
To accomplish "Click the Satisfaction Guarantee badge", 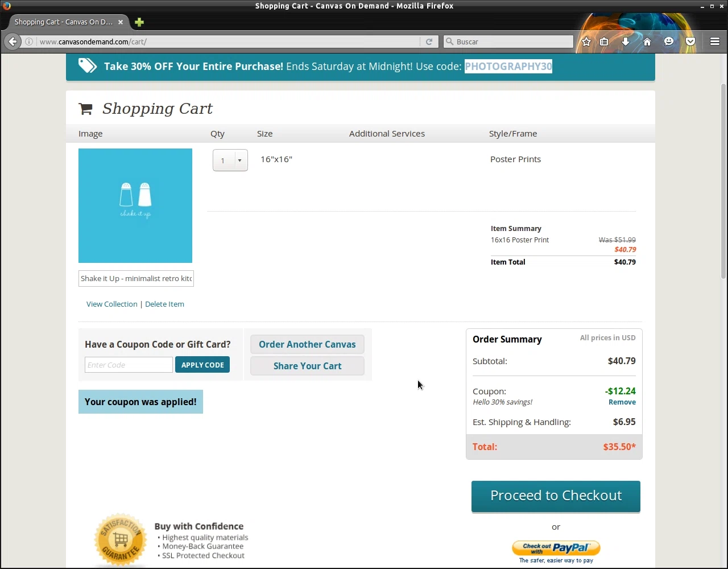I will 121,539.
